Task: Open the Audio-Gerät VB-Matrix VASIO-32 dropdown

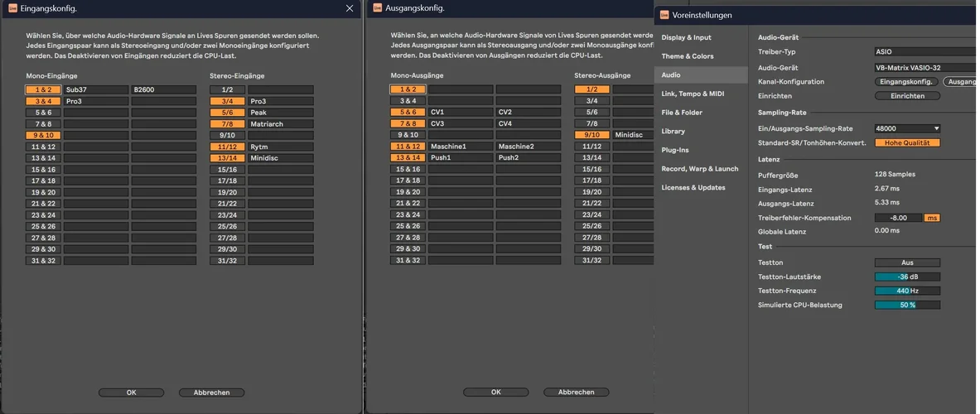Action: (x=924, y=68)
